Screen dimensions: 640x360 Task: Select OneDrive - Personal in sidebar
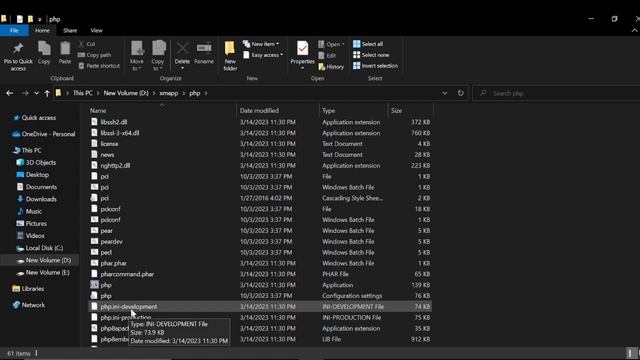tap(44, 134)
